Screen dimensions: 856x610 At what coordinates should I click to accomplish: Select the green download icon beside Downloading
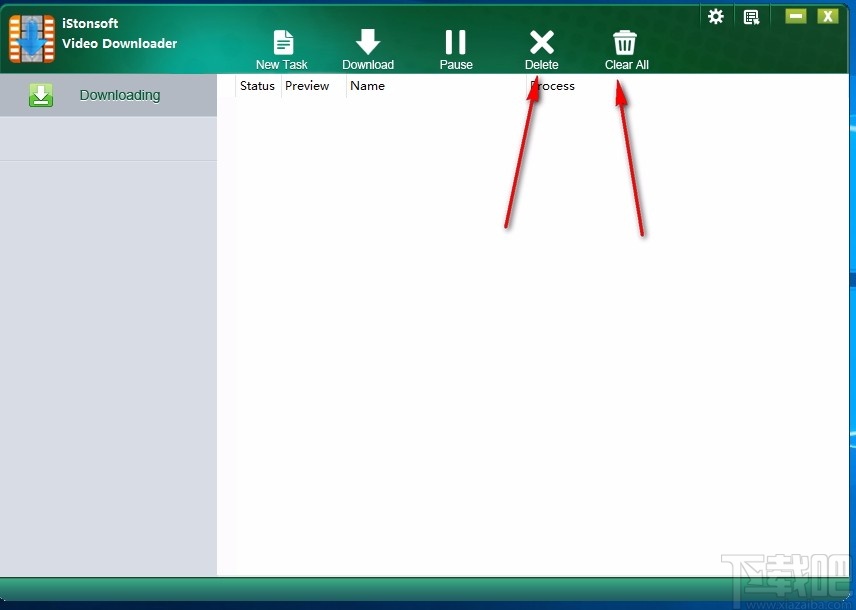[41, 94]
